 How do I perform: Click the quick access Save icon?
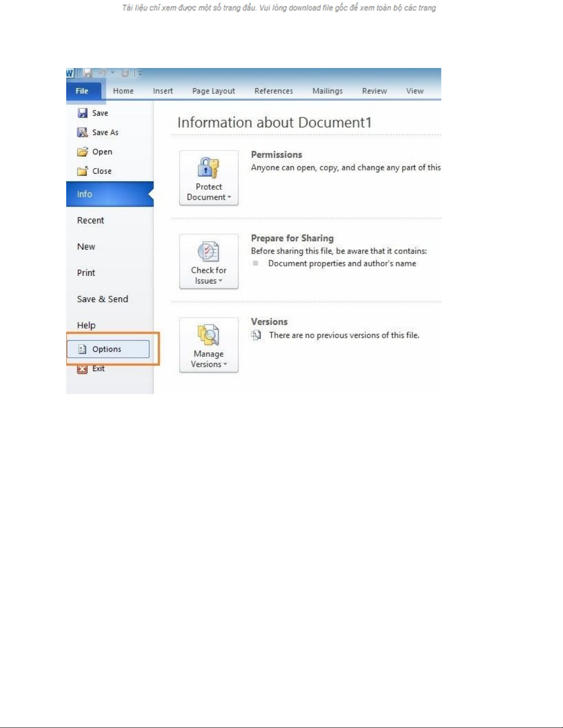click(x=87, y=73)
